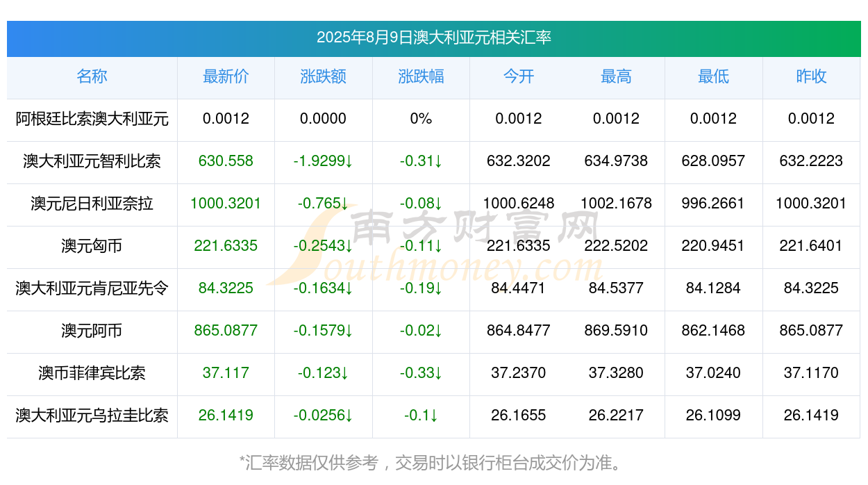Image resolution: width=868 pixels, height=485 pixels.
Task: Click low value 862.1468
Action: tap(713, 331)
